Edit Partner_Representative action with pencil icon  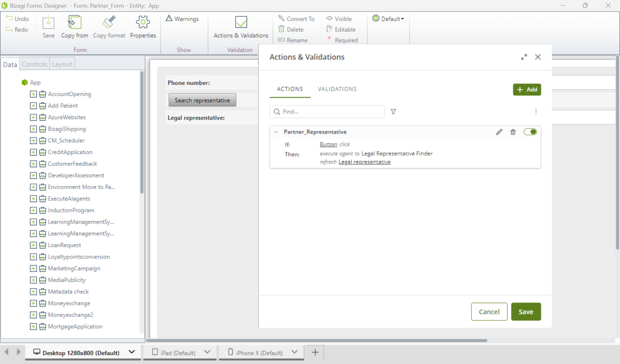click(x=499, y=132)
